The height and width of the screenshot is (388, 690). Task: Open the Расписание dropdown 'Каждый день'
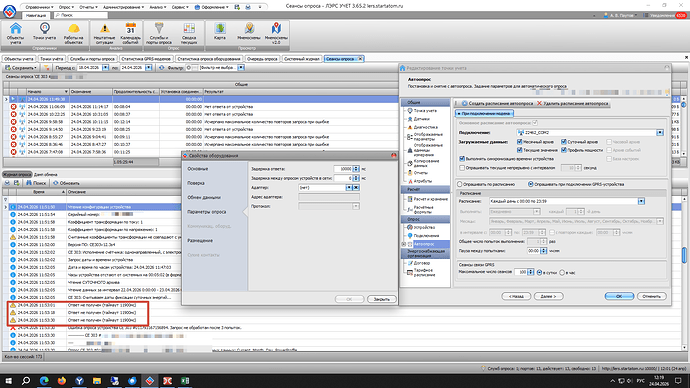[641, 201]
